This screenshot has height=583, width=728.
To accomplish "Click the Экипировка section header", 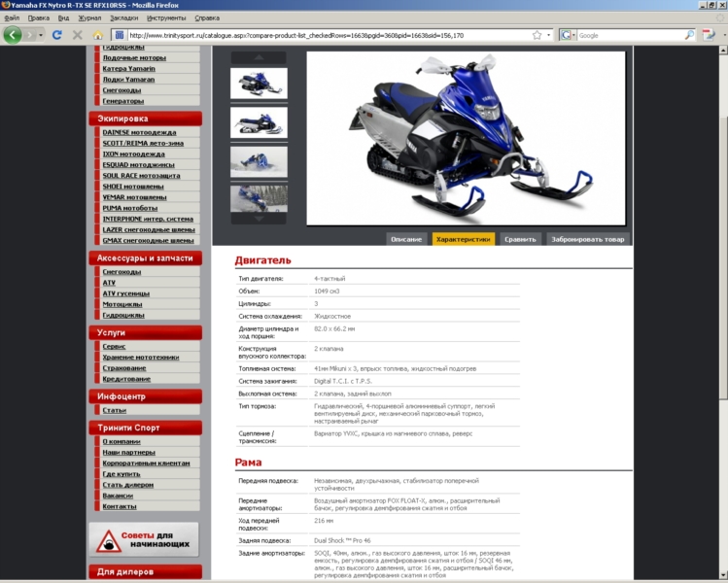I will click(146, 119).
